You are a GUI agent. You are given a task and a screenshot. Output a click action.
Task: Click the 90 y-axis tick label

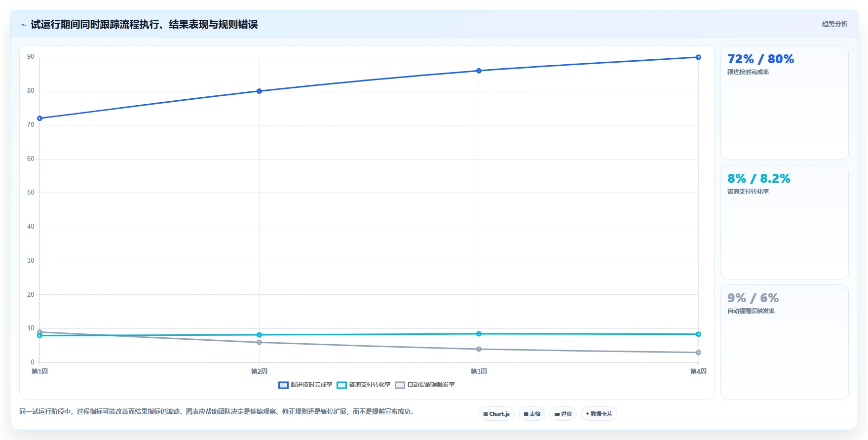(x=31, y=57)
